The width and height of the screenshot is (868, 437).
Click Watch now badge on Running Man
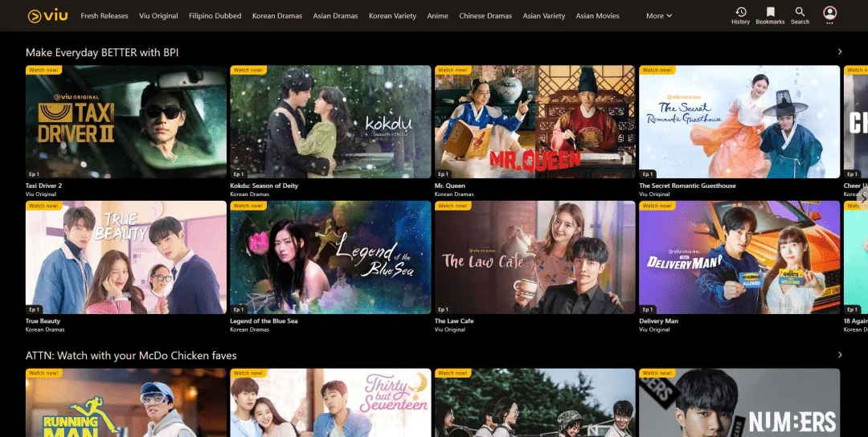(43, 374)
